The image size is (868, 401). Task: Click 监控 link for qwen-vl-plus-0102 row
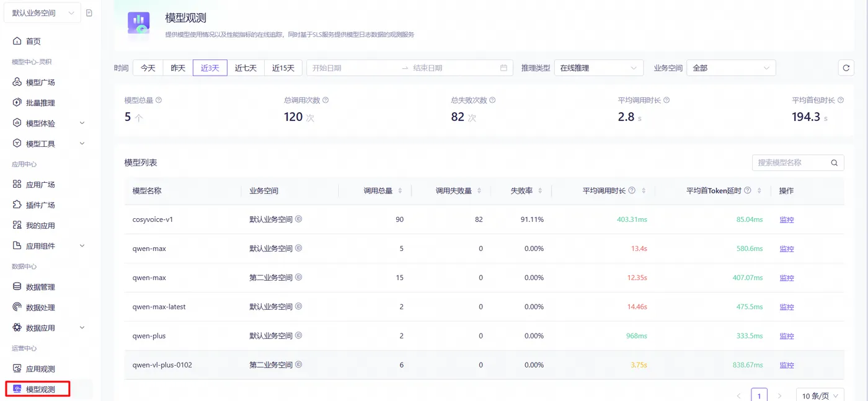pyautogui.click(x=787, y=365)
